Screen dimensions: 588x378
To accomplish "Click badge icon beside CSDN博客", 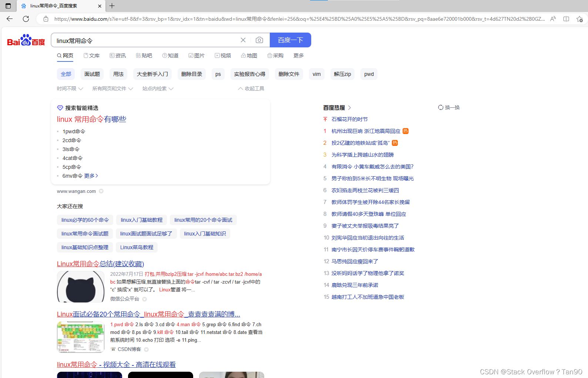I will [x=146, y=349].
